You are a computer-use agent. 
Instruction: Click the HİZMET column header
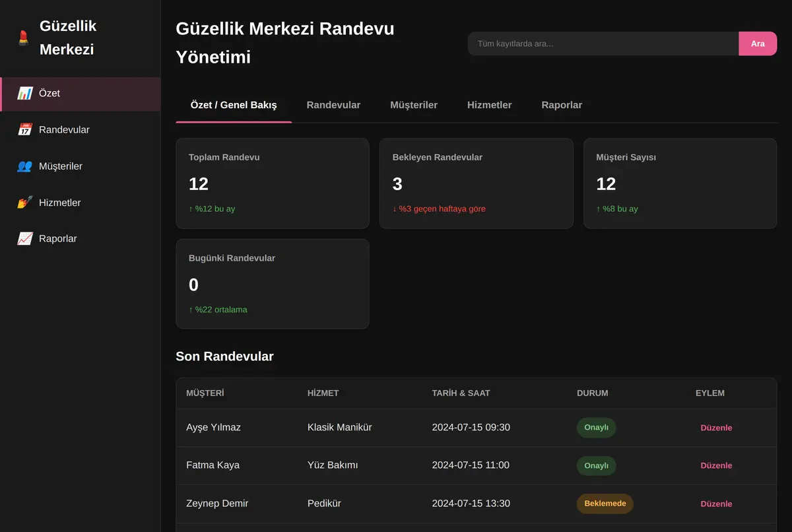pos(323,393)
